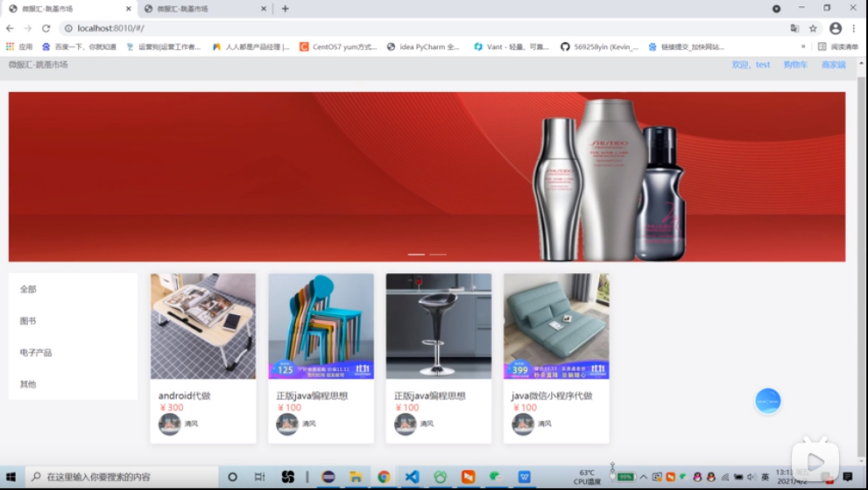Viewport: 868px width, 490px height.
Task: Open the notification center icon
Action: tap(848, 477)
